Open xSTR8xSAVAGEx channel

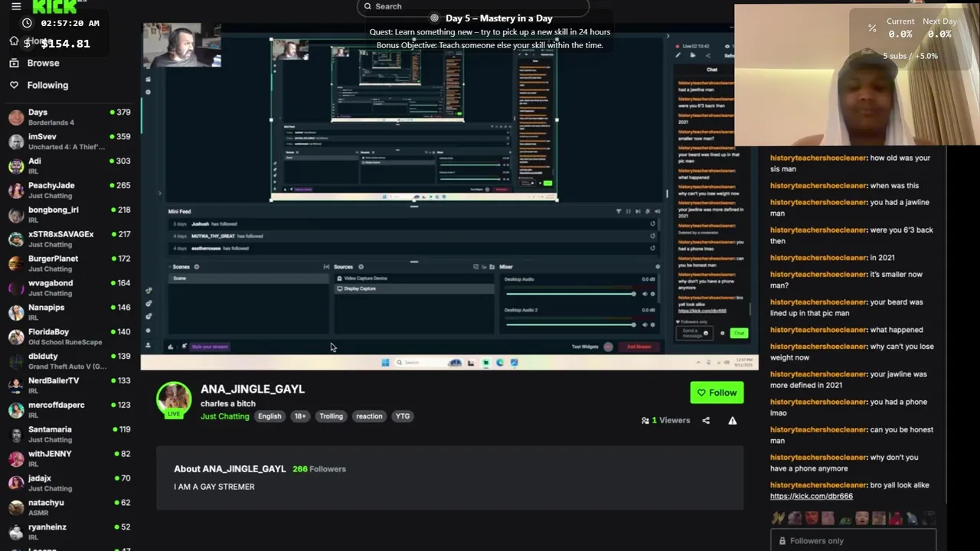click(69, 240)
